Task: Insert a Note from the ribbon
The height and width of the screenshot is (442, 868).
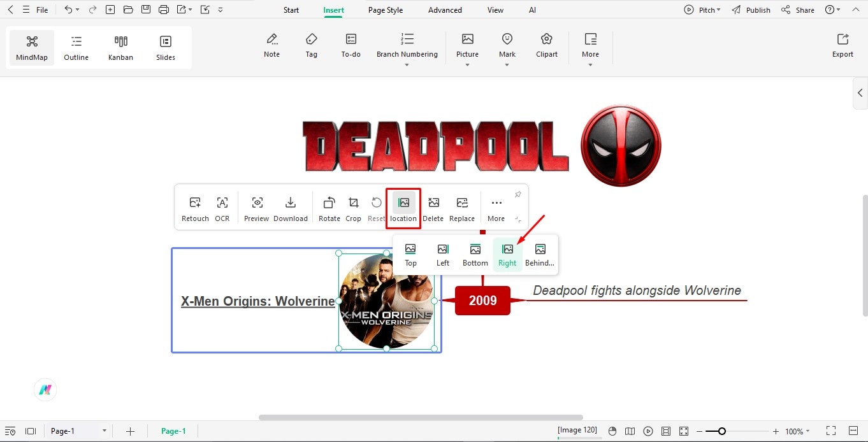Action: point(272,46)
